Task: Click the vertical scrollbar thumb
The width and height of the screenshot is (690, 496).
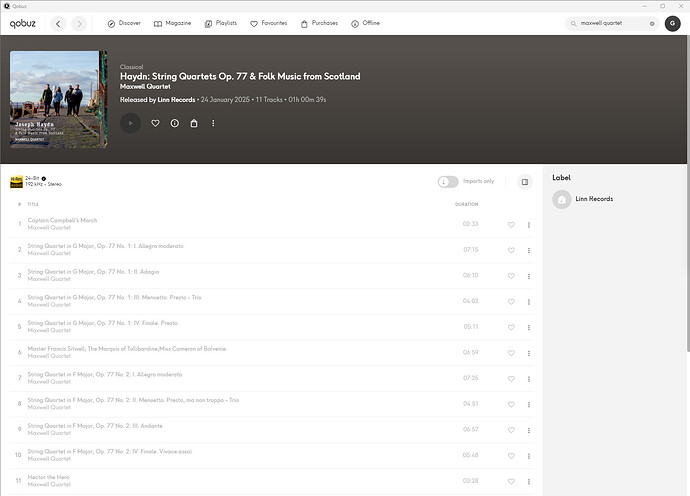Action: 688,194
